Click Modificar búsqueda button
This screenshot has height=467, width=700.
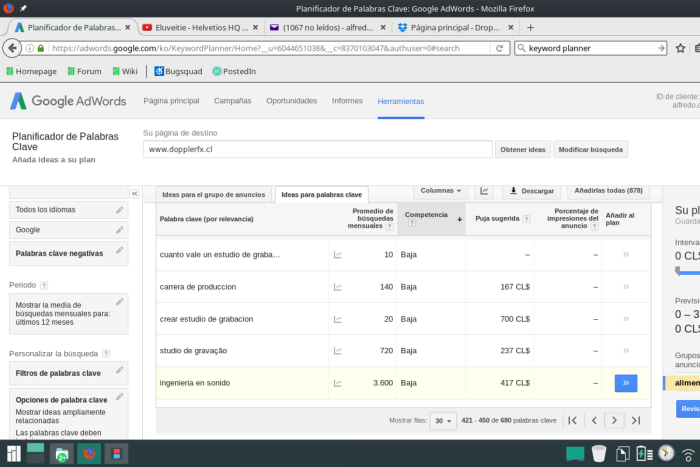591,150
